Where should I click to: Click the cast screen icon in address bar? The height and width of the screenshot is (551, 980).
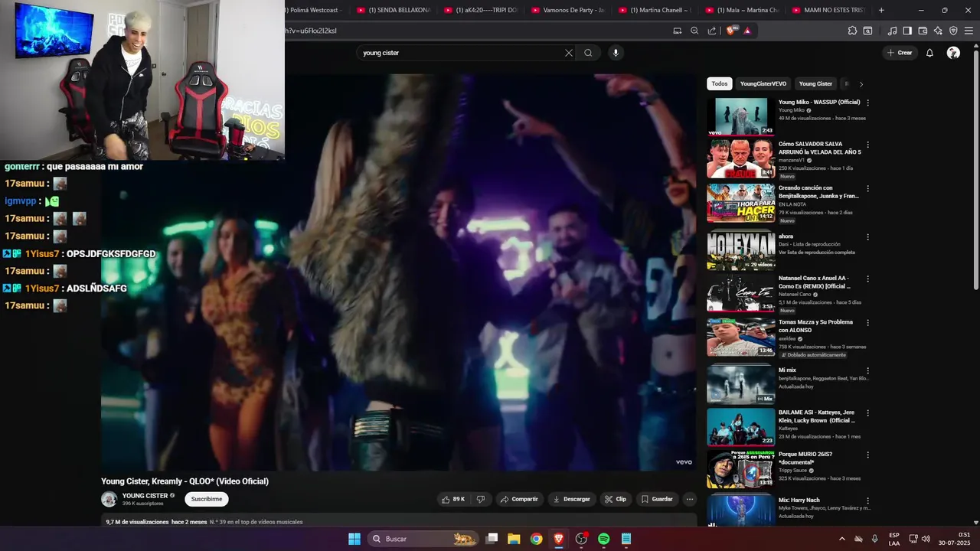click(677, 31)
